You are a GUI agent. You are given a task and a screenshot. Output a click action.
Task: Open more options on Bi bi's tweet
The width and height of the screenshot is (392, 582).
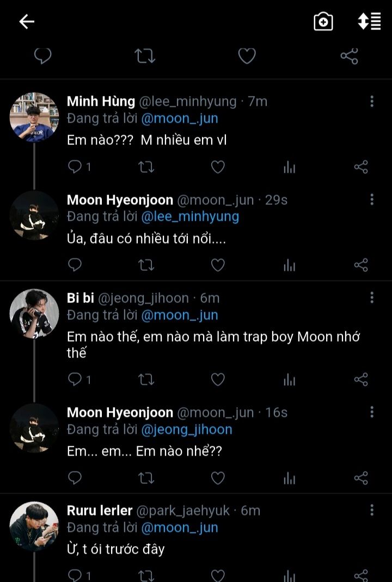(372, 298)
